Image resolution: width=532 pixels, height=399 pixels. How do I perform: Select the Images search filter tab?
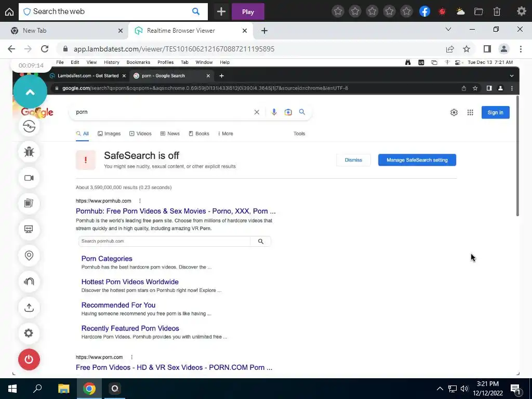point(109,134)
